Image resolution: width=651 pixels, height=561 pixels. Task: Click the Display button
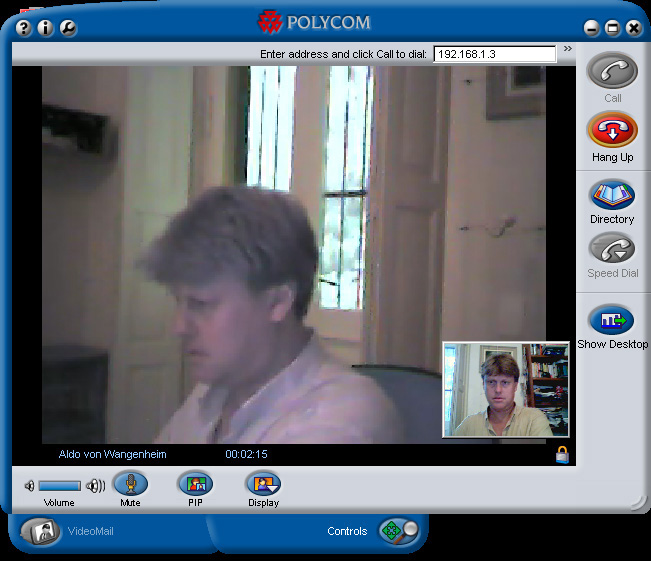264,484
